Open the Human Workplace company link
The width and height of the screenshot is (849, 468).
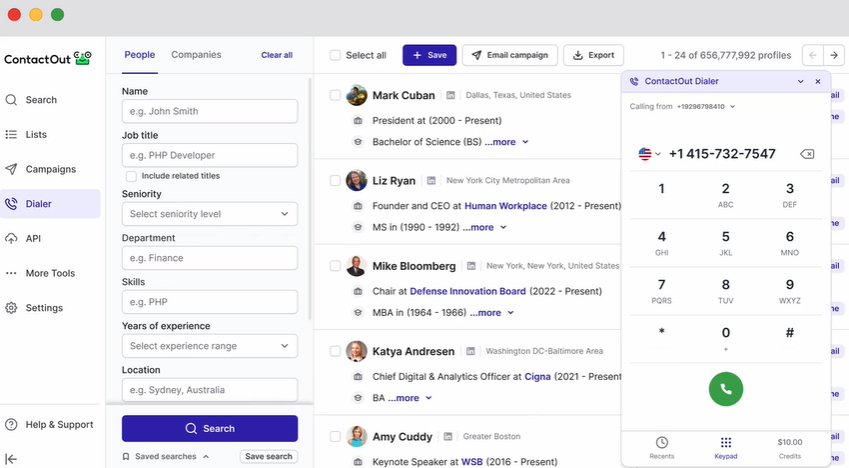click(505, 206)
